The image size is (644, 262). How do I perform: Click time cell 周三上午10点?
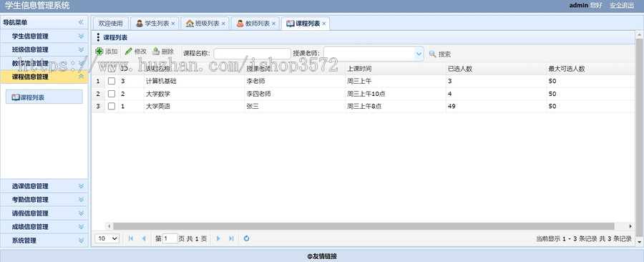(x=366, y=94)
